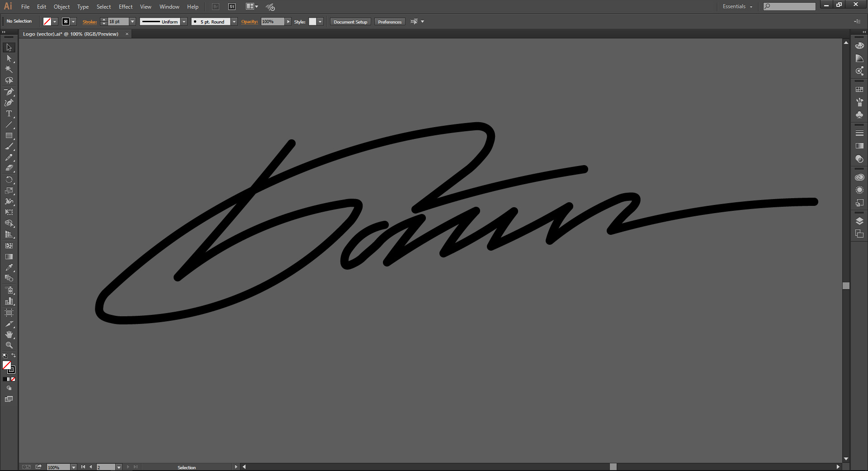Open the Effect menu

126,7
